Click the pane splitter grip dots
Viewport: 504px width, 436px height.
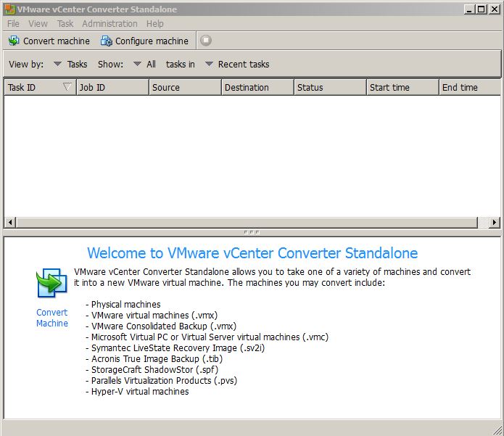252,232
